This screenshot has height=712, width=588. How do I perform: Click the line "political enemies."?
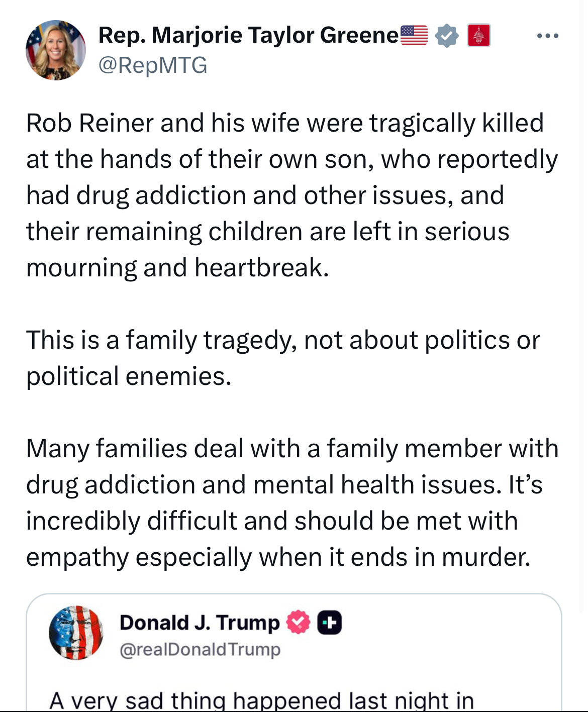129,376
